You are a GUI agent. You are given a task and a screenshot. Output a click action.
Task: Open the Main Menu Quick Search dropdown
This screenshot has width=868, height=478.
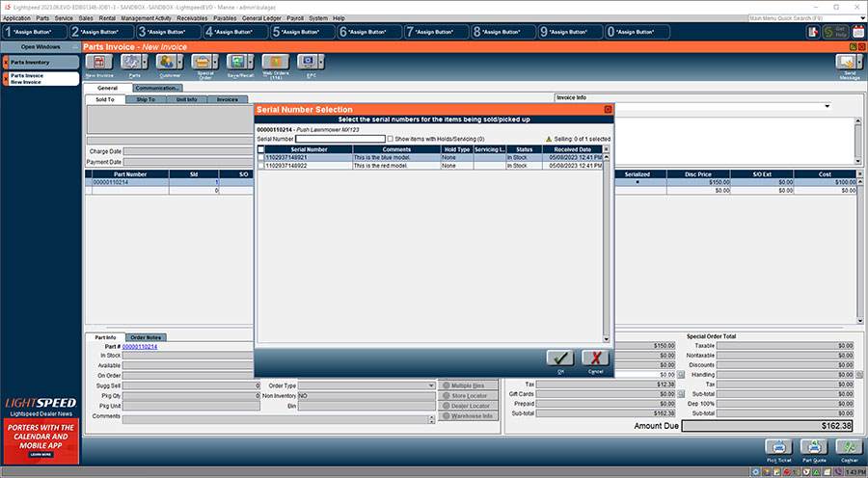click(x=862, y=18)
